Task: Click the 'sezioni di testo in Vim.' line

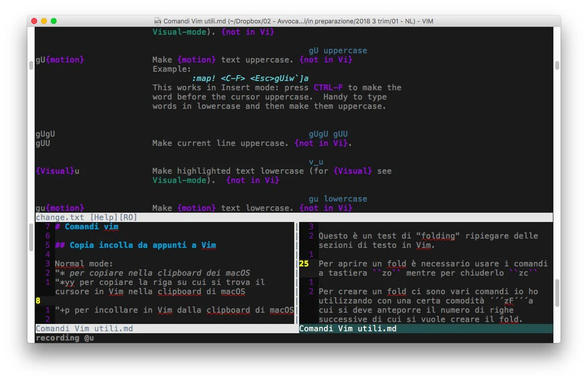Action: click(377, 245)
